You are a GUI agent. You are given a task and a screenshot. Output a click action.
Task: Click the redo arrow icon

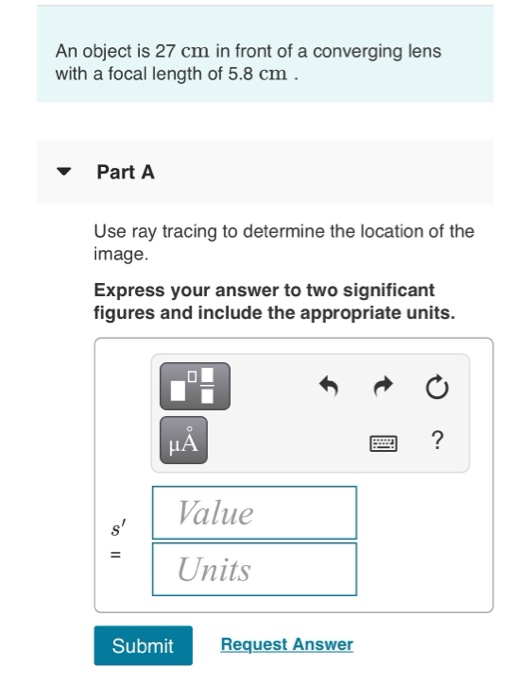383,386
